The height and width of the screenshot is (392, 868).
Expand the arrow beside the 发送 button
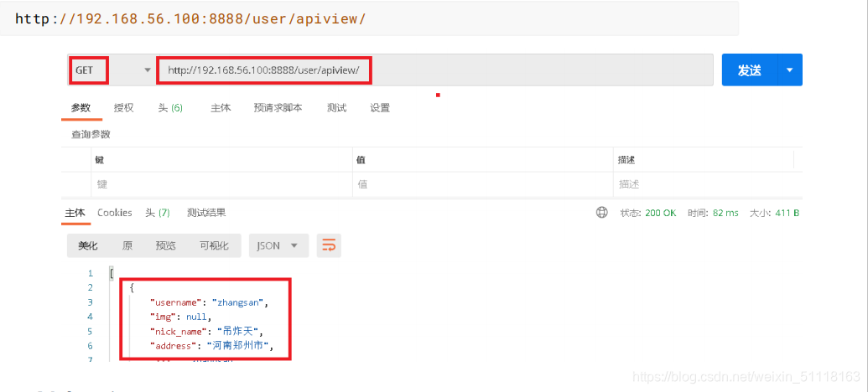tap(790, 70)
